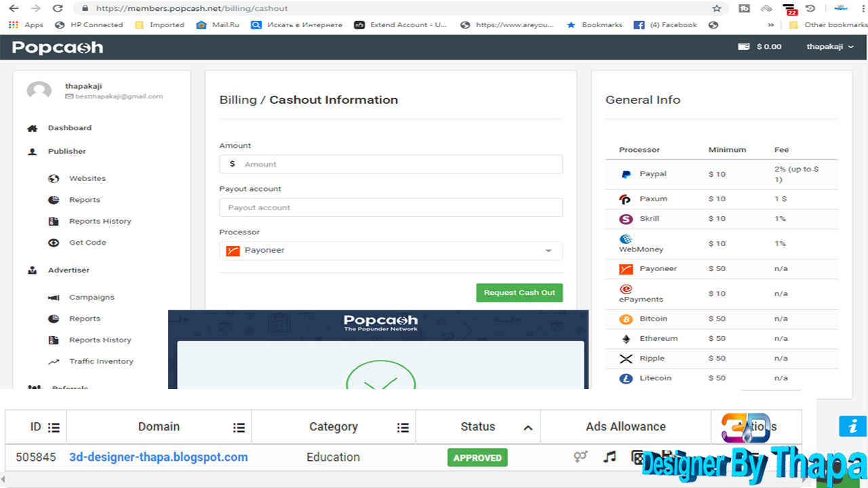868x488 pixels.
Task: Open Campaigns under Advertiser
Action: [x=92, y=298]
